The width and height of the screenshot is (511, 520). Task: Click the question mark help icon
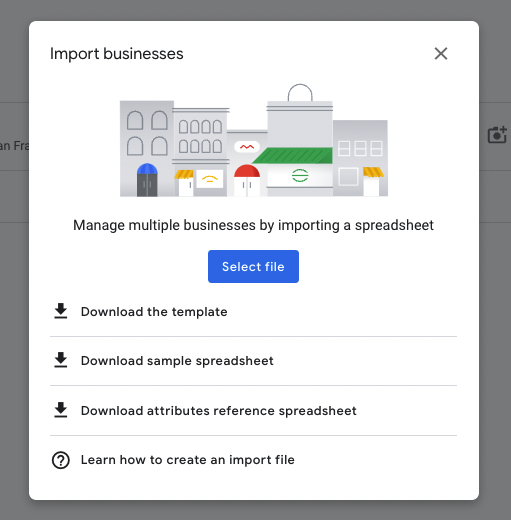61,460
